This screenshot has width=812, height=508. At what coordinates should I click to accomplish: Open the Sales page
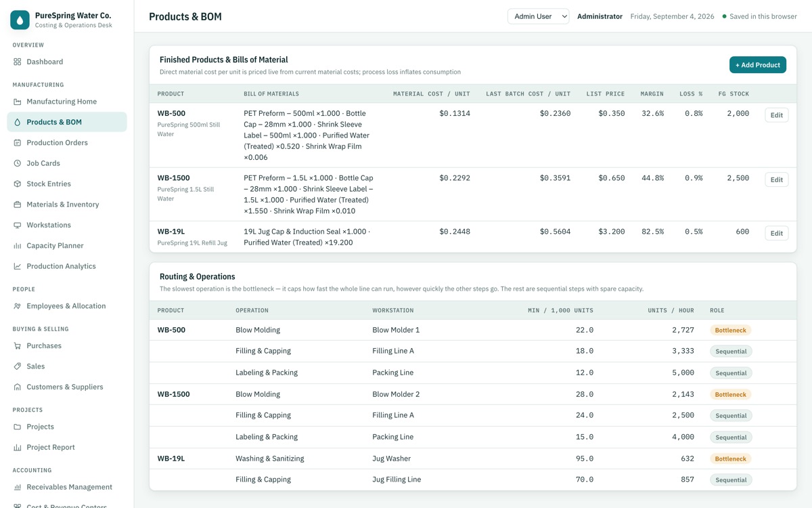(67, 366)
